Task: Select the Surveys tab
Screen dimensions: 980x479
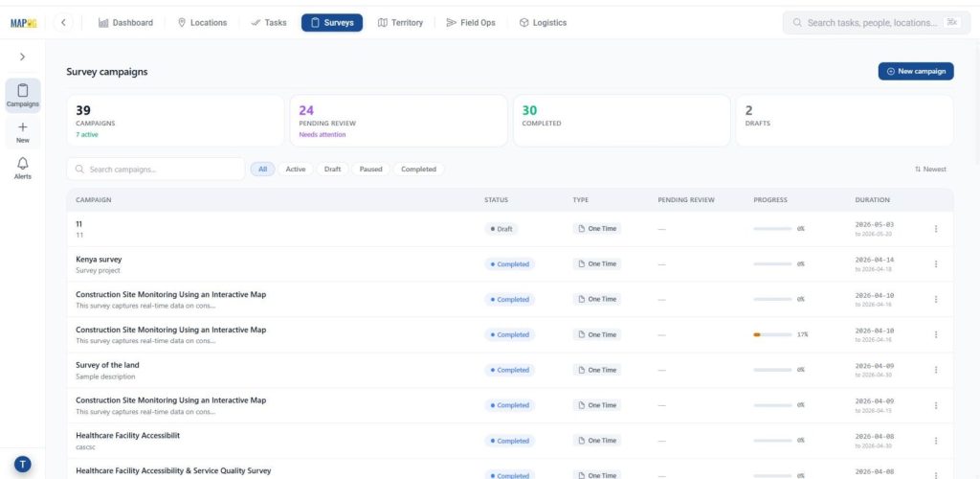Action: coord(332,22)
